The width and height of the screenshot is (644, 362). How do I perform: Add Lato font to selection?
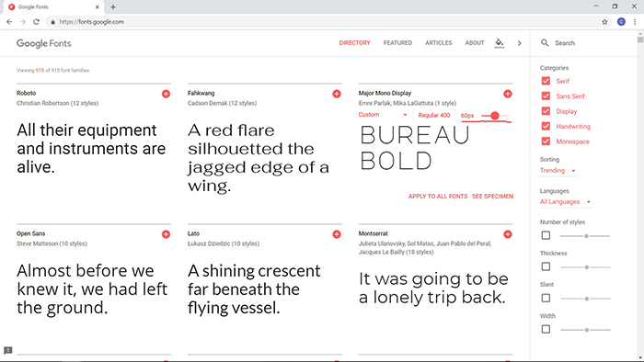tap(337, 234)
